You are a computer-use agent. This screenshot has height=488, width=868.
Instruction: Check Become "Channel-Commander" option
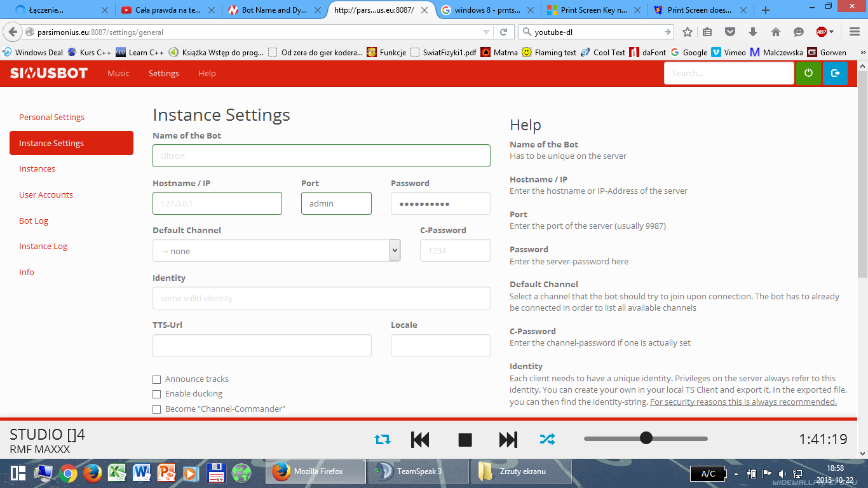point(156,410)
